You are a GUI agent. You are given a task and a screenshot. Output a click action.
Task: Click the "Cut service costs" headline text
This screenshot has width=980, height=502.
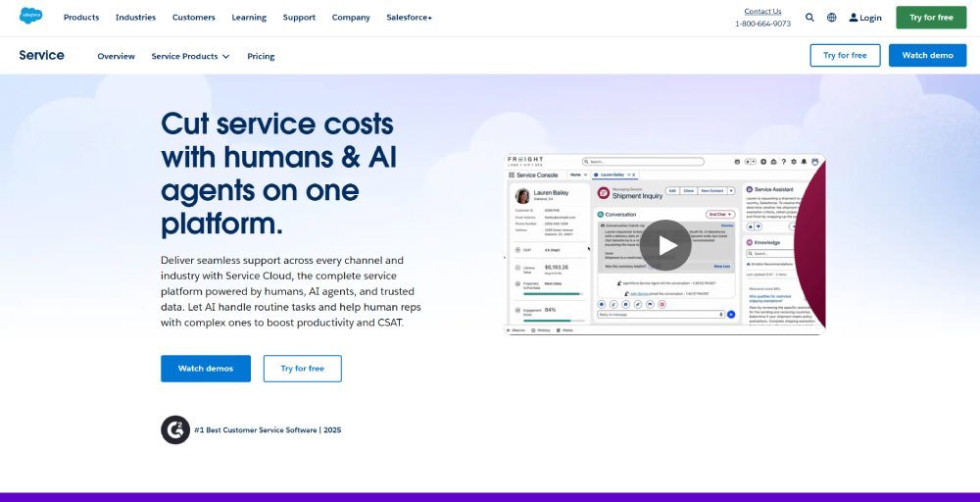click(277, 124)
